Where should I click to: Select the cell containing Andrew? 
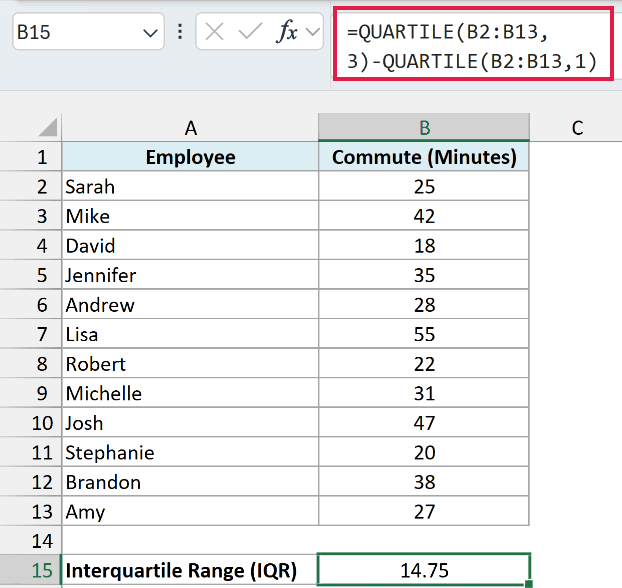tap(190, 304)
